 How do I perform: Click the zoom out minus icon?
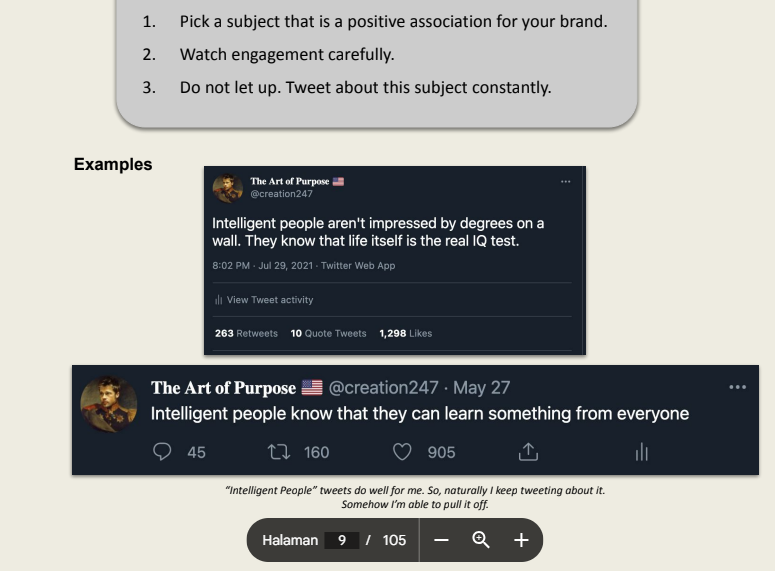[x=442, y=540]
